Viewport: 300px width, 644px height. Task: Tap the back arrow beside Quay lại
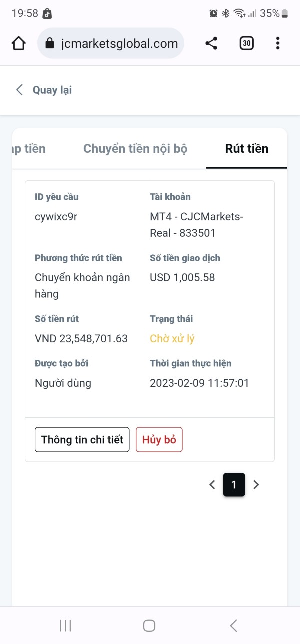pyautogui.click(x=19, y=90)
